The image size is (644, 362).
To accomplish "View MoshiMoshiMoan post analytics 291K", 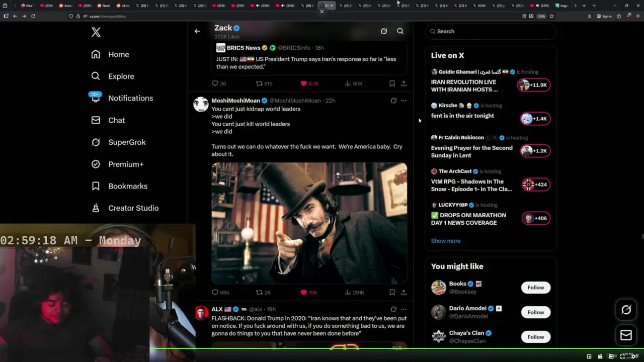I will 354,292.
